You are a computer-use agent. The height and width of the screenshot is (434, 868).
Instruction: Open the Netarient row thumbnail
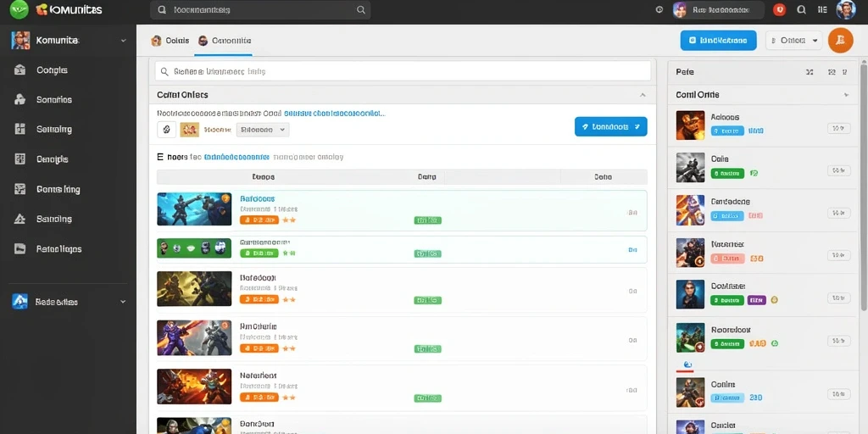click(x=194, y=386)
